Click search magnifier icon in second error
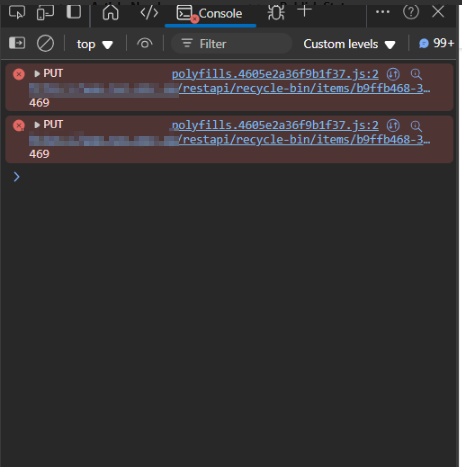The height and width of the screenshot is (467, 462). [416, 126]
